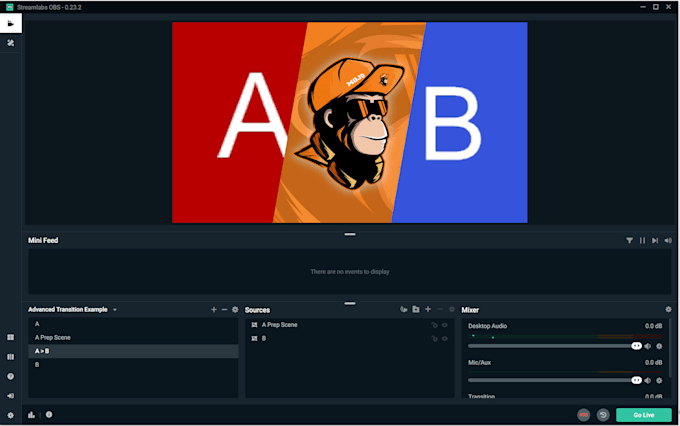Viewport: 680px width, 426px height.
Task: Remove the selected scene with minus icon
Action: coord(224,309)
